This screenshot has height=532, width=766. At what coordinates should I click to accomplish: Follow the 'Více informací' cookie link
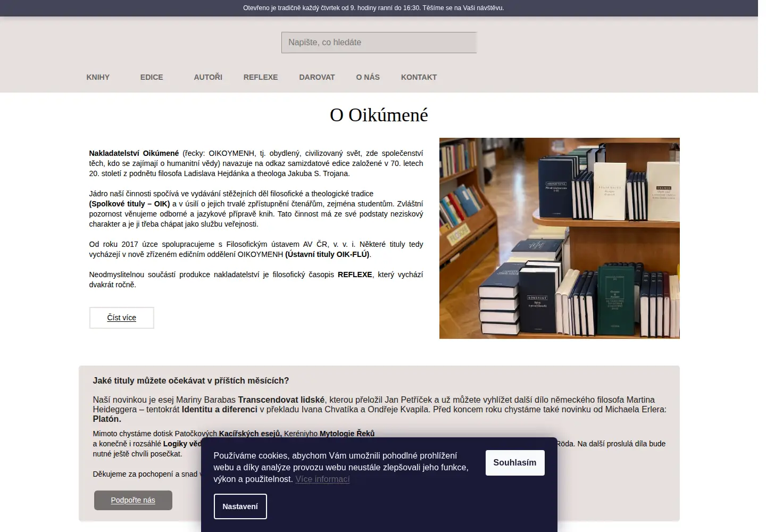pyautogui.click(x=322, y=479)
